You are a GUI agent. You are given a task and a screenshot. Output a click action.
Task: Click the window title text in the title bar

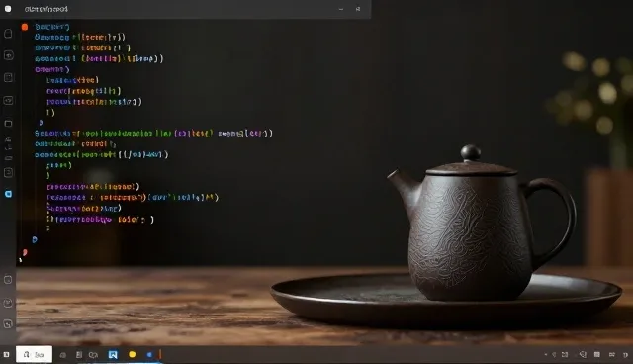tap(46, 9)
